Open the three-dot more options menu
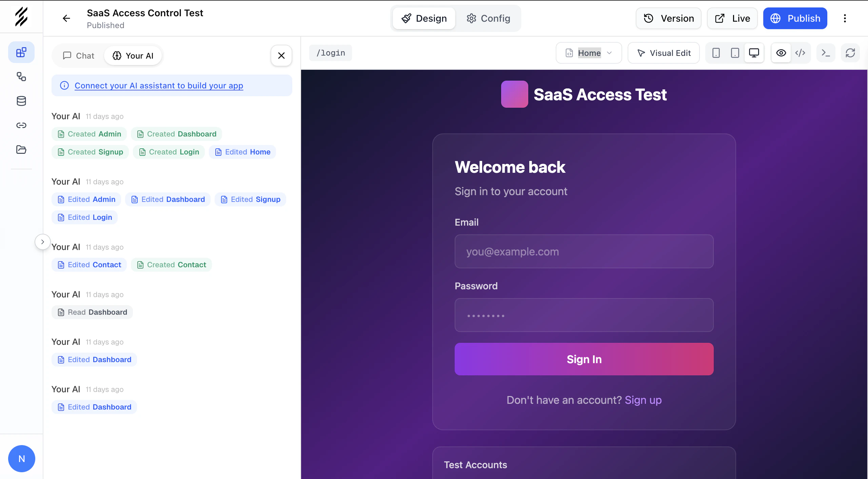 coord(845,18)
